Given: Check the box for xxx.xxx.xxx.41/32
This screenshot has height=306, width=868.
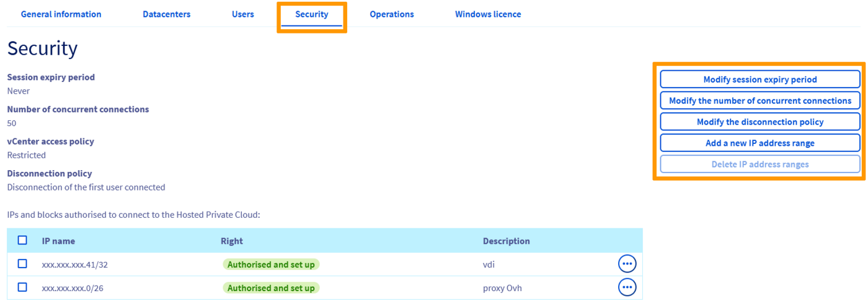Looking at the screenshot, I should [22, 264].
